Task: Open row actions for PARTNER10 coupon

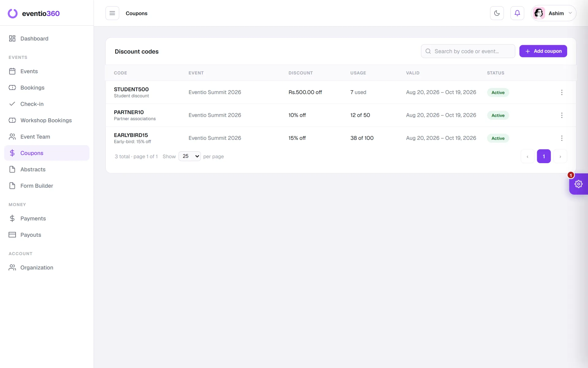Action: coord(562,115)
